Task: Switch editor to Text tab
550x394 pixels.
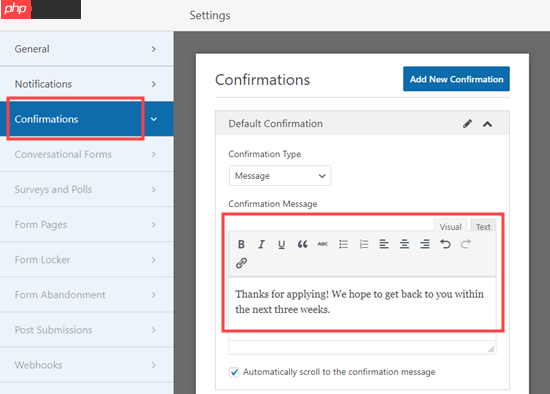Action: [x=483, y=226]
